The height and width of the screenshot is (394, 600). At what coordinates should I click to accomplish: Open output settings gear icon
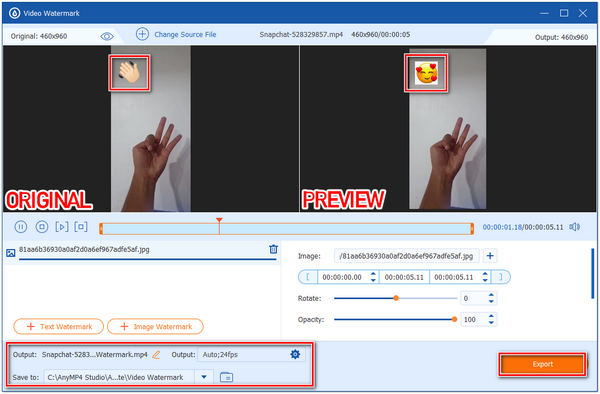[x=295, y=354]
